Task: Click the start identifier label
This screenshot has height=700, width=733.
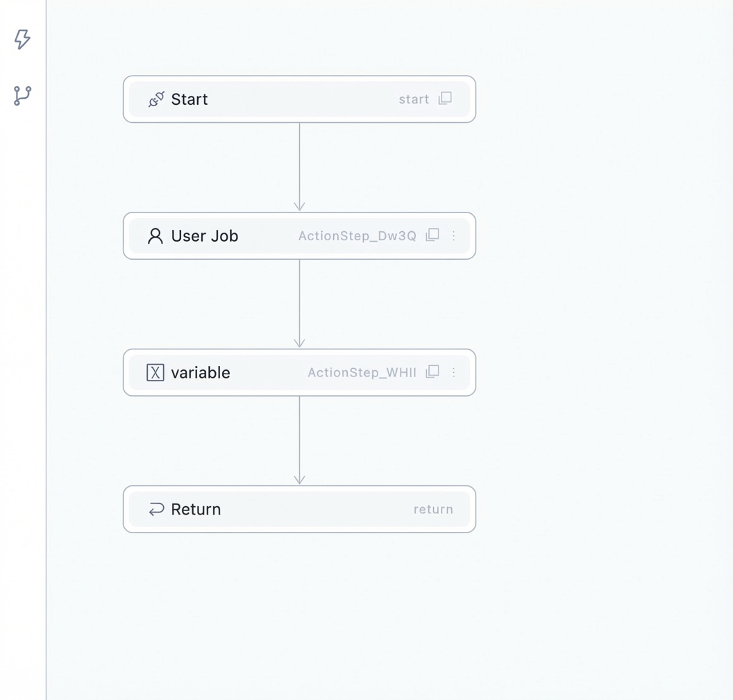Action: coord(414,99)
